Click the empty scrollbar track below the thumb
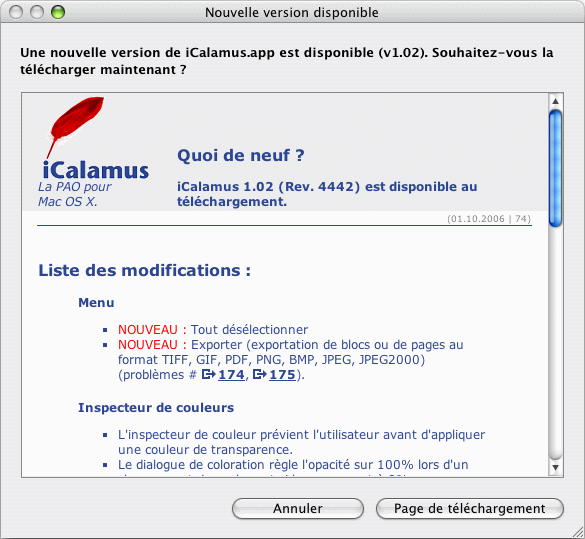This screenshot has height=539, width=585. 556,343
